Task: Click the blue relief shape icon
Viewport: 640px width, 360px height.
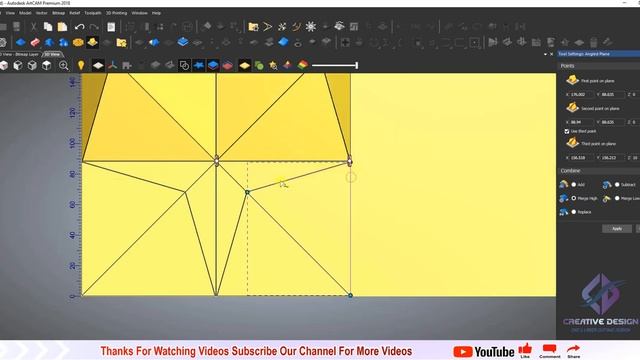Action: tap(20, 42)
